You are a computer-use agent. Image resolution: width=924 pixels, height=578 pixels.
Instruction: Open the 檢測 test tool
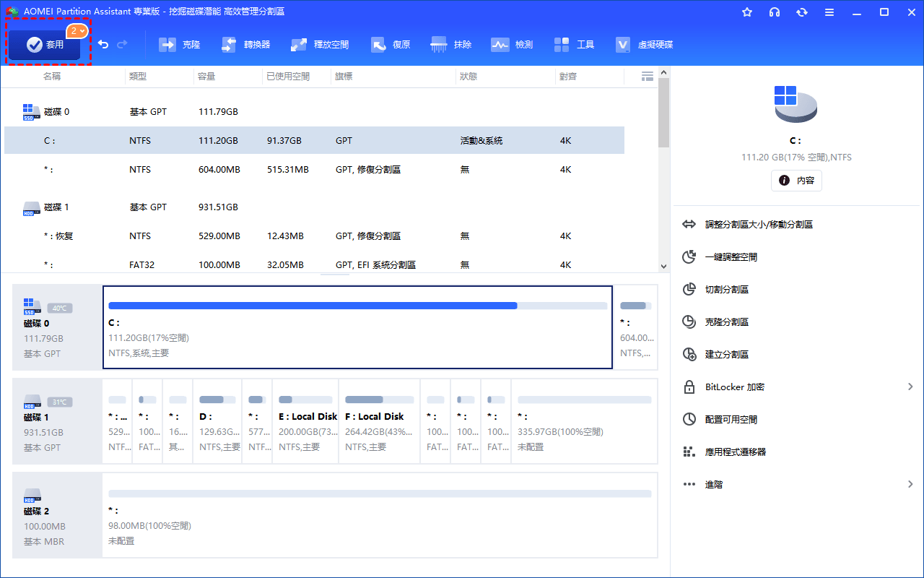[x=512, y=45]
